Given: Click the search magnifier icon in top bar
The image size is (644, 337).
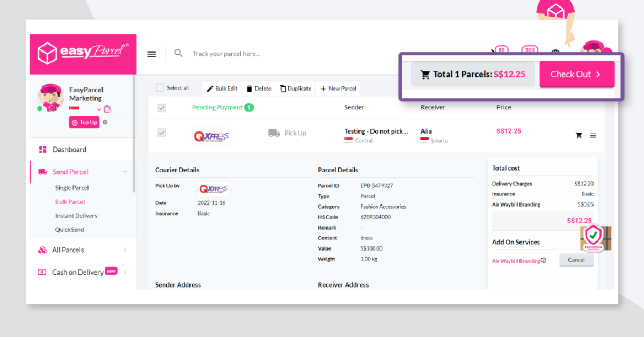Looking at the screenshot, I should [x=179, y=54].
